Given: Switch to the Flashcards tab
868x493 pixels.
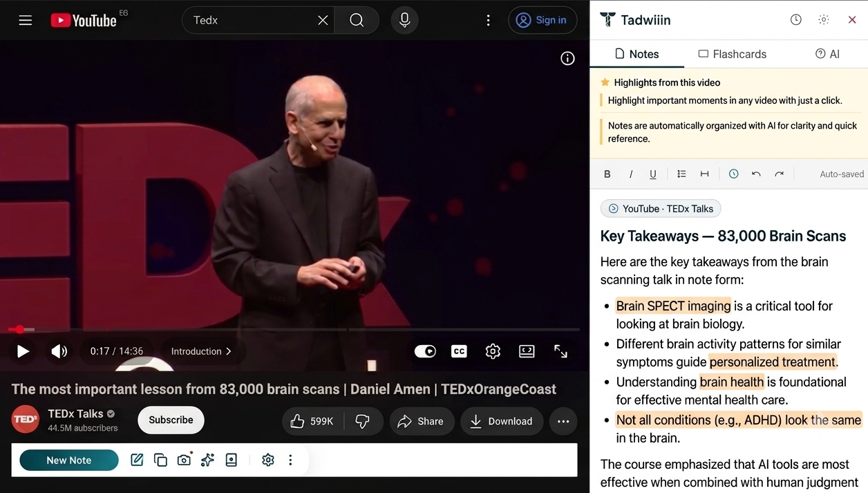Looking at the screenshot, I should coord(733,54).
